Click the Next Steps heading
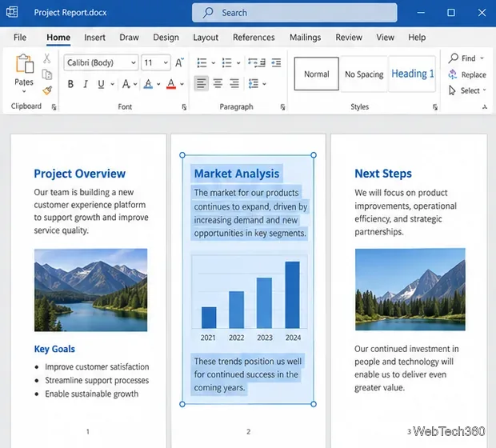496x448 pixels. [383, 174]
